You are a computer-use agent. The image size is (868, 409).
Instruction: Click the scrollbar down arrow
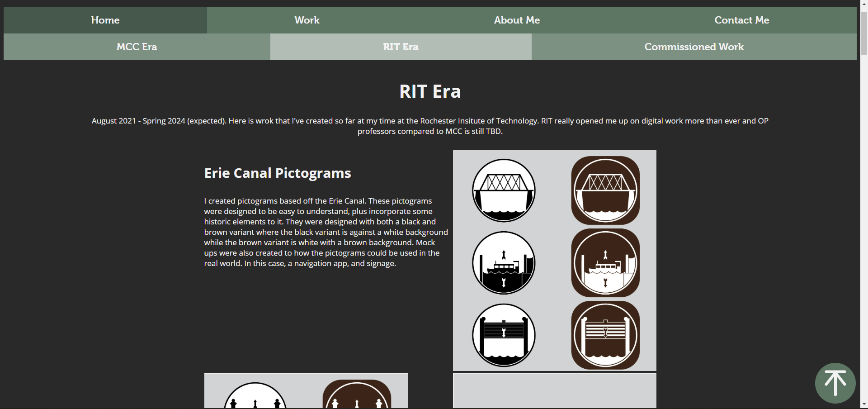click(864, 405)
